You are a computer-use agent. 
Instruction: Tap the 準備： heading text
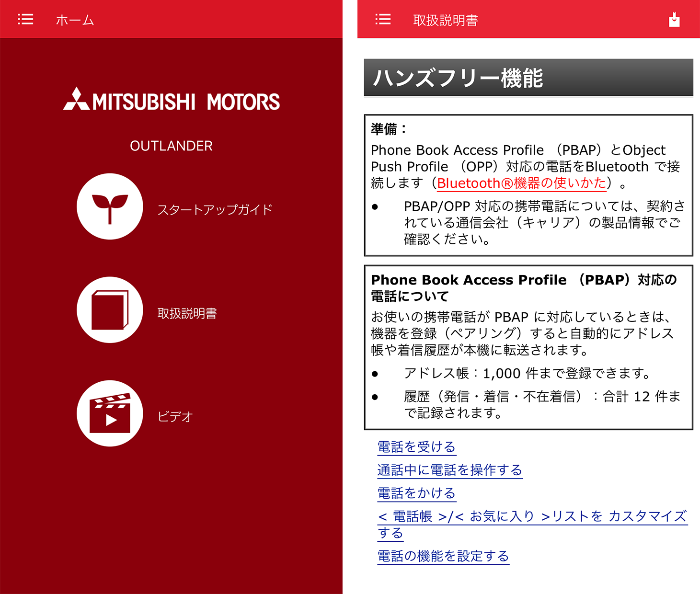coord(389,129)
